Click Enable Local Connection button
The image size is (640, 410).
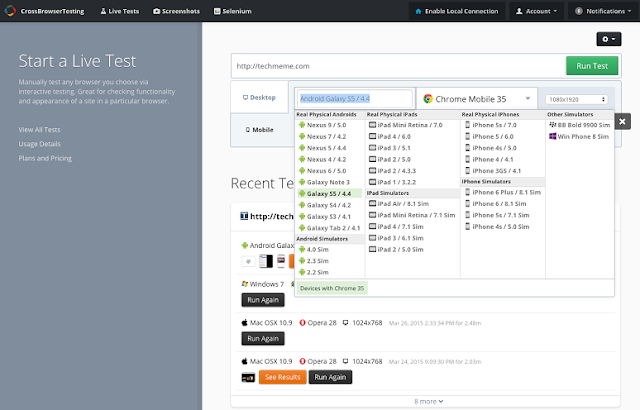tap(457, 11)
